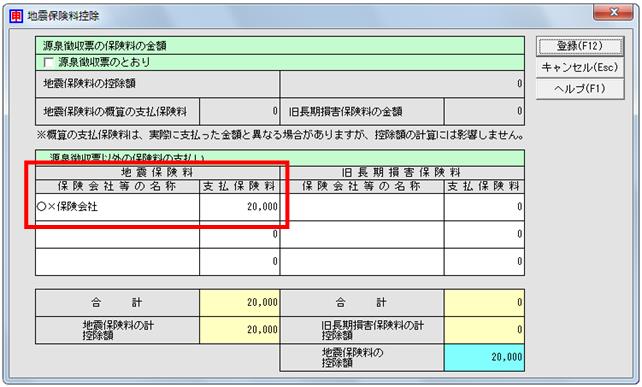
Task: Click the third earthquake insurance company name field
Action: coord(118,262)
